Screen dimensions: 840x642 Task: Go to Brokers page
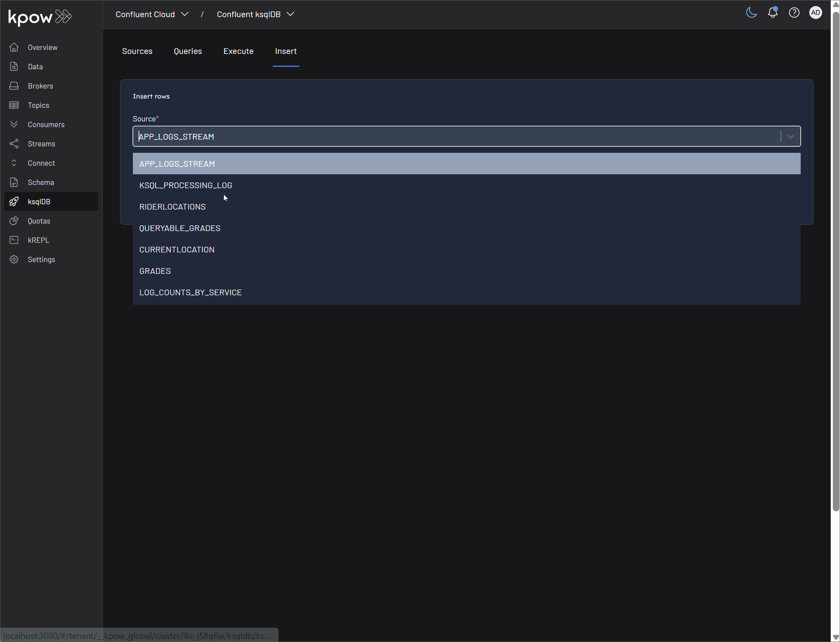[x=40, y=86]
